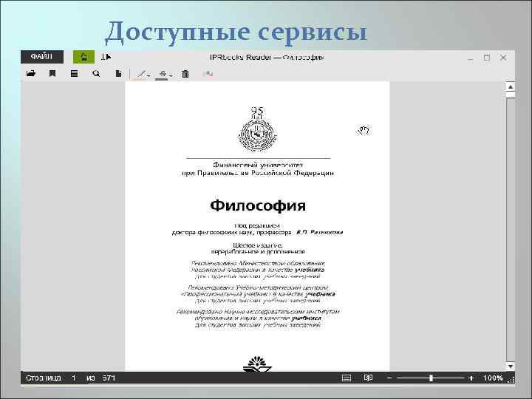This screenshot has width=532, height=399.
Task: Close the IPRbooks Reader window
Action: pyautogui.click(x=503, y=58)
